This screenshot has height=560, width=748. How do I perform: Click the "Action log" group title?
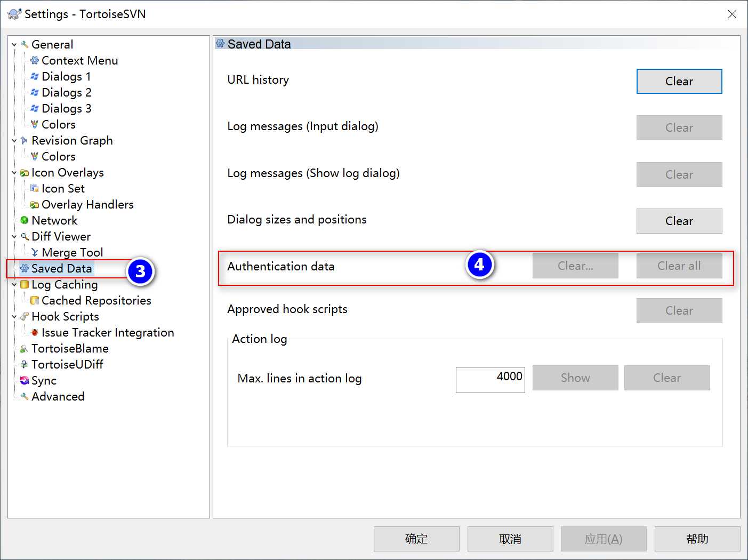pyautogui.click(x=260, y=339)
